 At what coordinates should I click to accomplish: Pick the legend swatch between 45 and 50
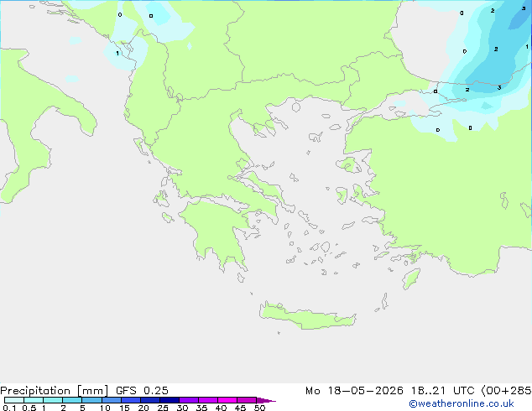[x=247, y=400]
